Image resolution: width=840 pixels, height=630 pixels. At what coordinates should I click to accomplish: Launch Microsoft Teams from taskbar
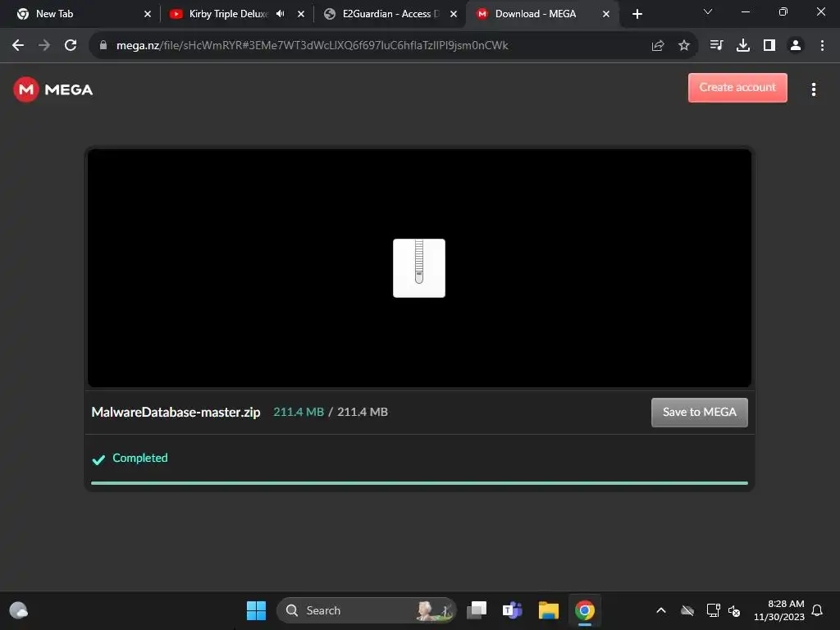512,610
